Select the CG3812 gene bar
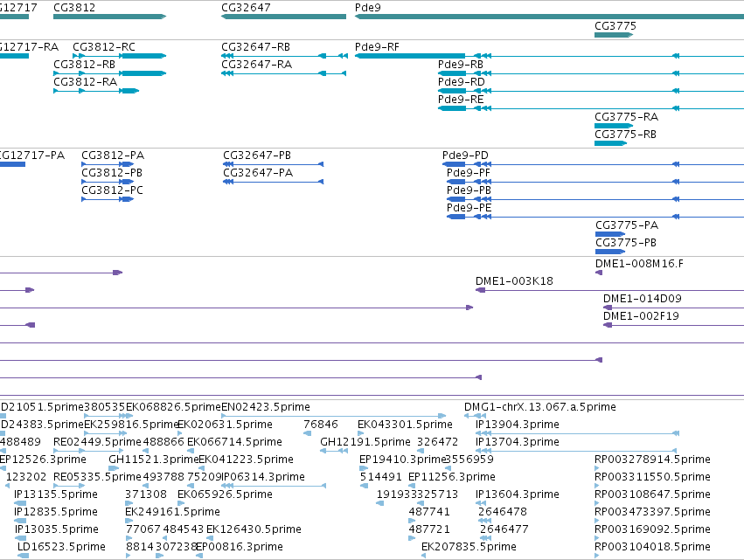744x560 pixels. pyautogui.click(x=109, y=17)
